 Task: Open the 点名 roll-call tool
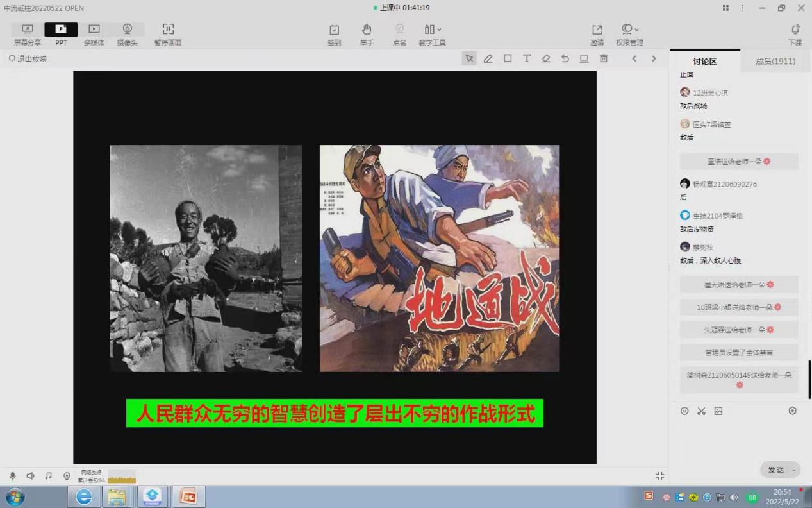400,35
